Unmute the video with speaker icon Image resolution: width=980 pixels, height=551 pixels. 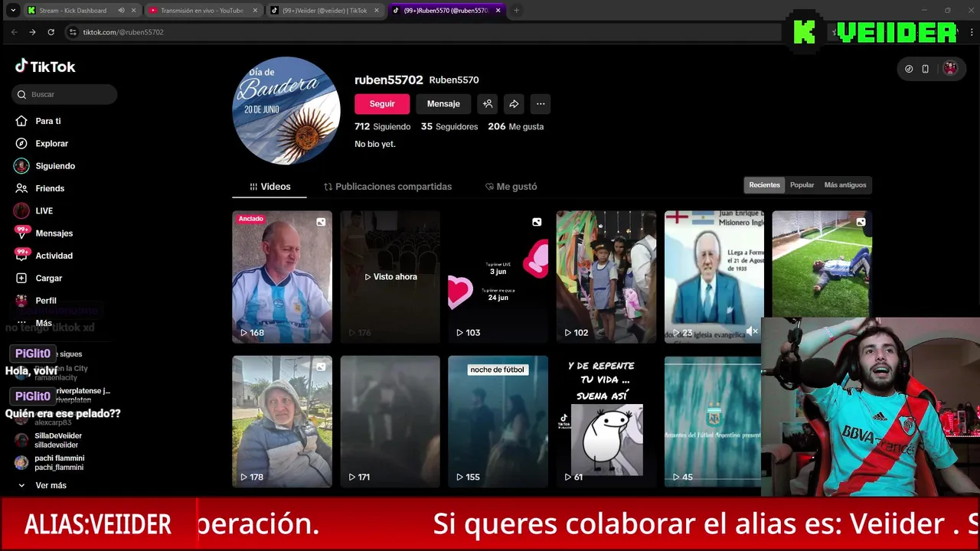click(x=752, y=331)
